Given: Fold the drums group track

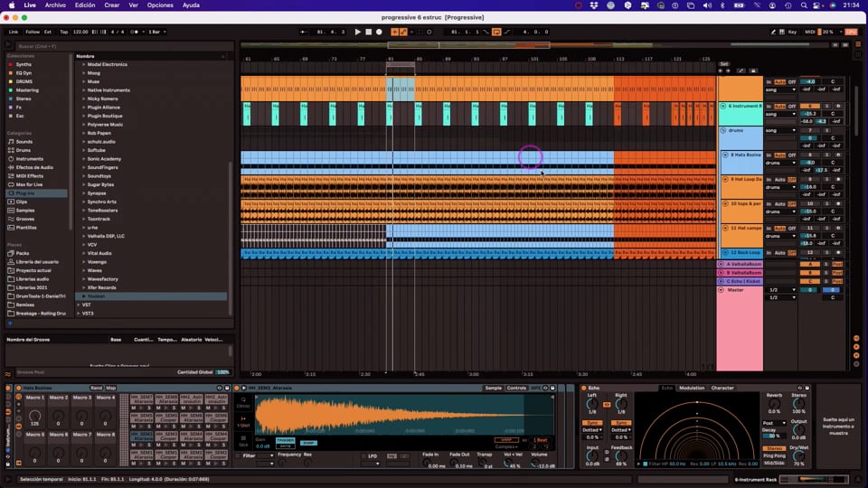Looking at the screenshot, I should pyautogui.click(x=723, y=130).
